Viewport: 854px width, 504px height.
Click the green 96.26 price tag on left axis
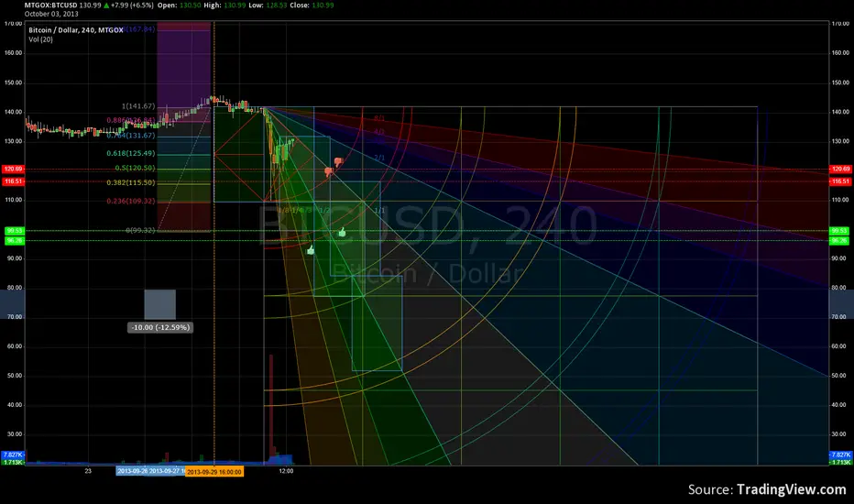[14, 240]
